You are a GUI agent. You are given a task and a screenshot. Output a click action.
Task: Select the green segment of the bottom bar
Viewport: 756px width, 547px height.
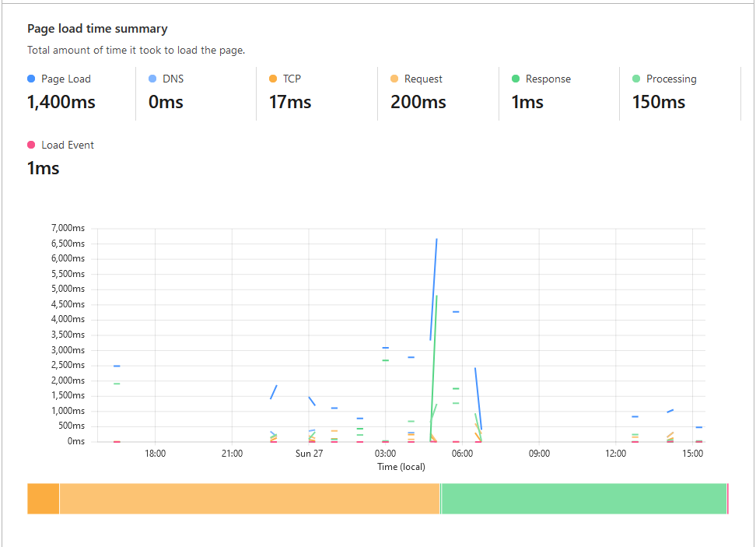(x=583, y=499)
